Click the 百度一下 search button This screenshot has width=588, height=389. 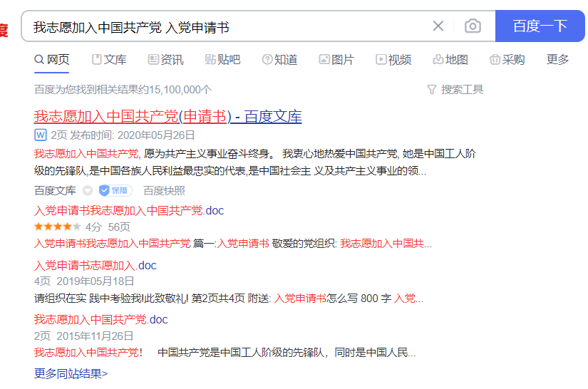pos(540,26)
